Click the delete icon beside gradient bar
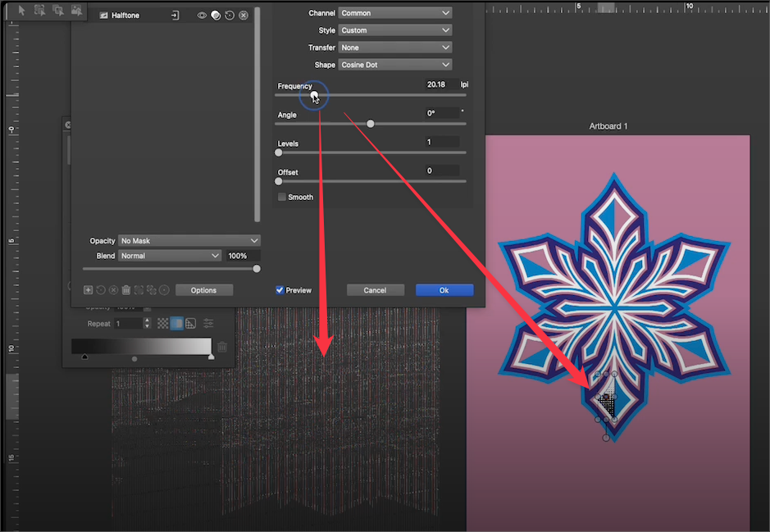770x532 pixels. click(222, 347)
